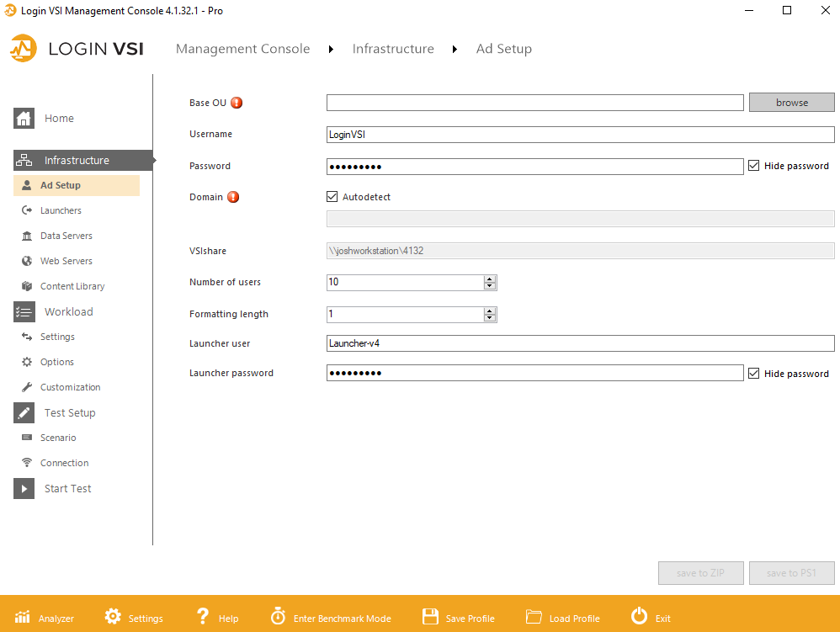Viewport: 840px width, 632px height.
Task: Click the Base OU input field
Action: coord(534,103)
